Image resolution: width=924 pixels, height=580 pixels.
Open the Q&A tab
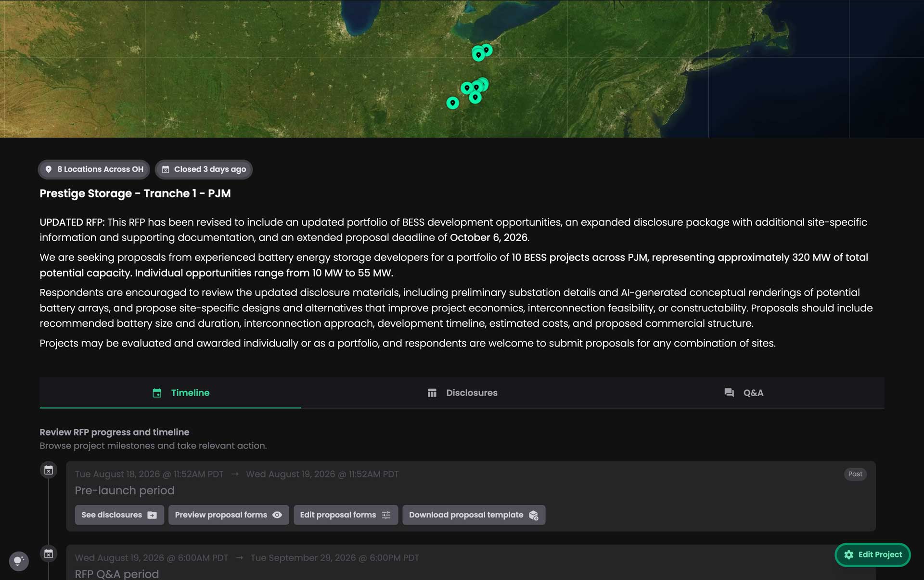pos(744,393)
